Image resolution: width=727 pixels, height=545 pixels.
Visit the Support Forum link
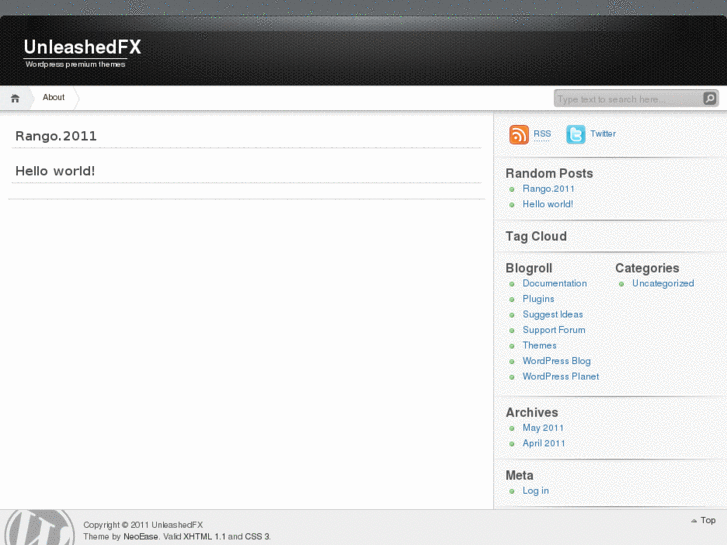[x=554, y=330]
